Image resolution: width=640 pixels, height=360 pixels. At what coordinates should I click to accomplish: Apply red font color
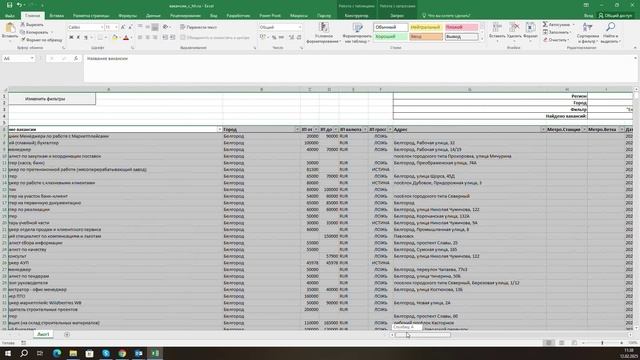[x=126, y=38]
